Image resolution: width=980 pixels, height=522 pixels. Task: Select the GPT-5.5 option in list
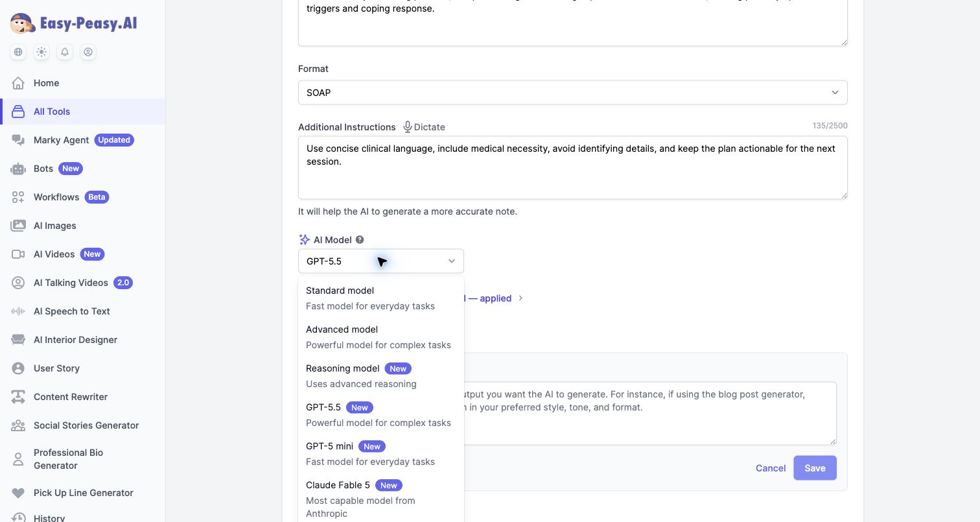tap(381, 415)
